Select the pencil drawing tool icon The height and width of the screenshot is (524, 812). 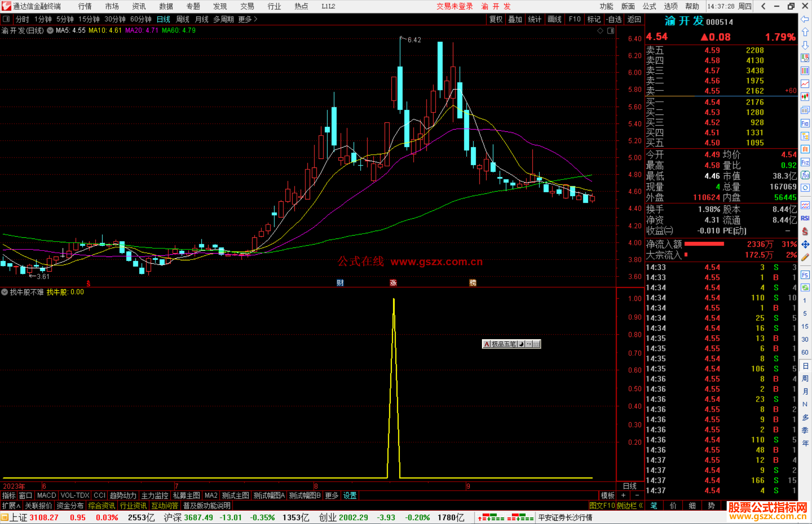805,257
